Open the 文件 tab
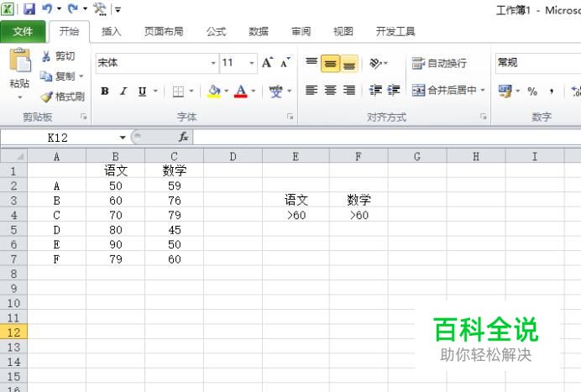The width and height of the screenshot is (581, 392). pos(23,32)
